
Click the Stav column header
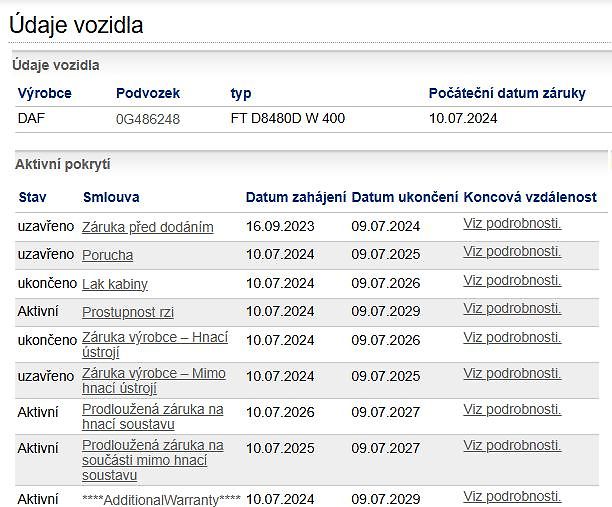[x=32, y=197]
